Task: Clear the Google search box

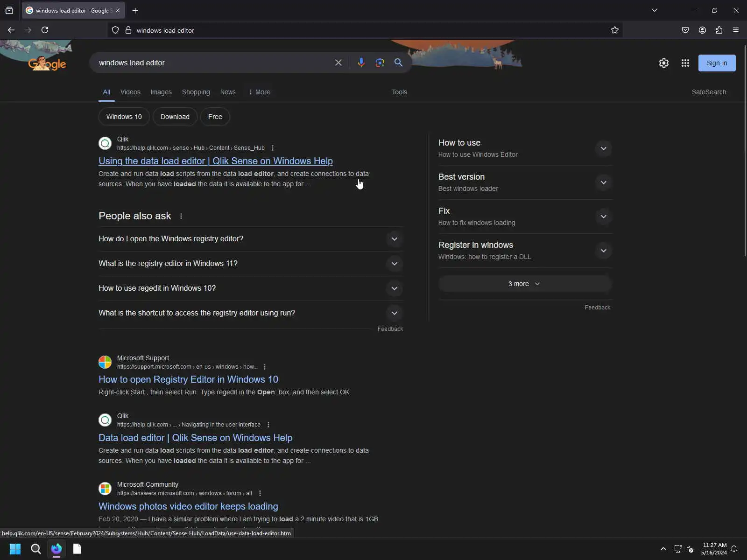Action: coord(338,63)
